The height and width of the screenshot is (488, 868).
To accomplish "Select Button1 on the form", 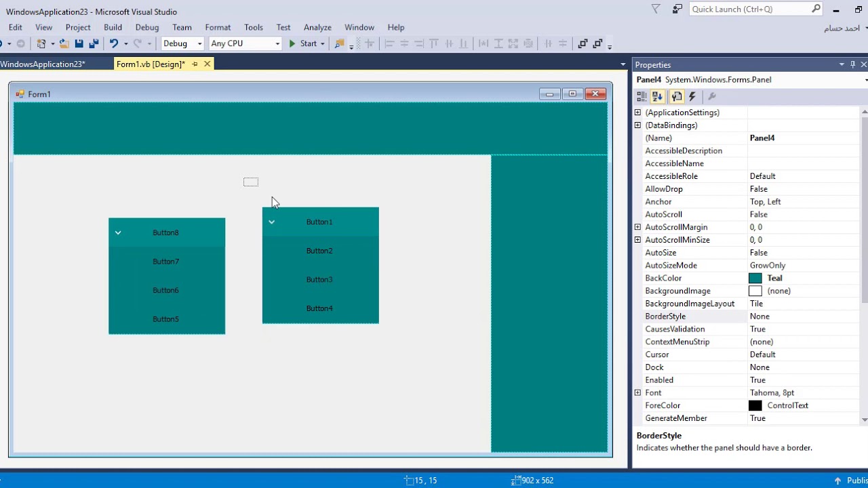I will [321, 222].
